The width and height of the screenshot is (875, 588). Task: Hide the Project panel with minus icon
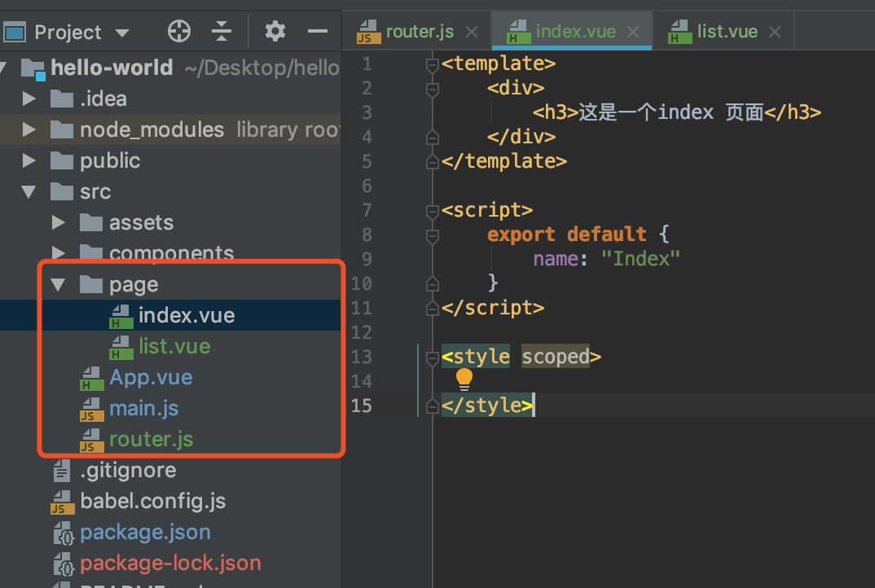pyautogui.click(x=318, y=31)
